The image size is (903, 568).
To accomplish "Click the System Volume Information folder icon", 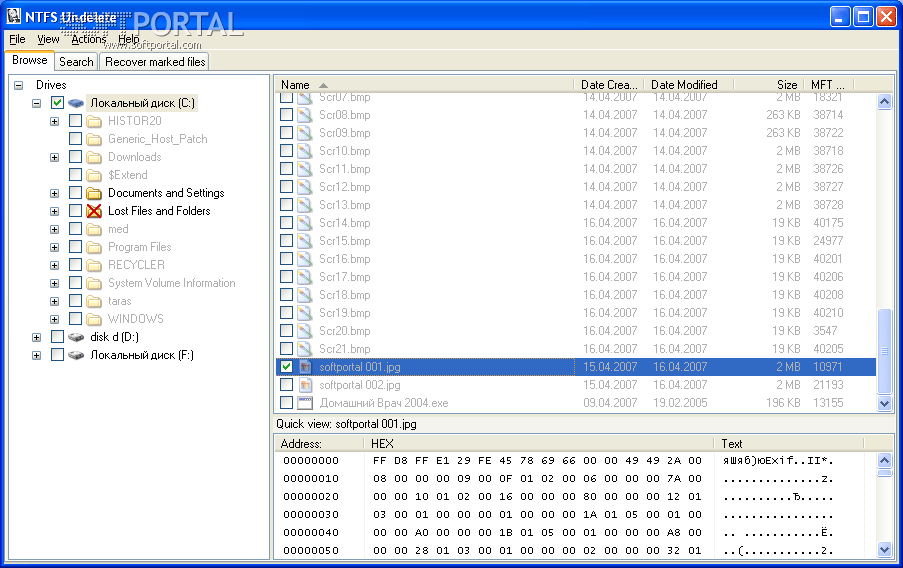I will click(94, 283).
